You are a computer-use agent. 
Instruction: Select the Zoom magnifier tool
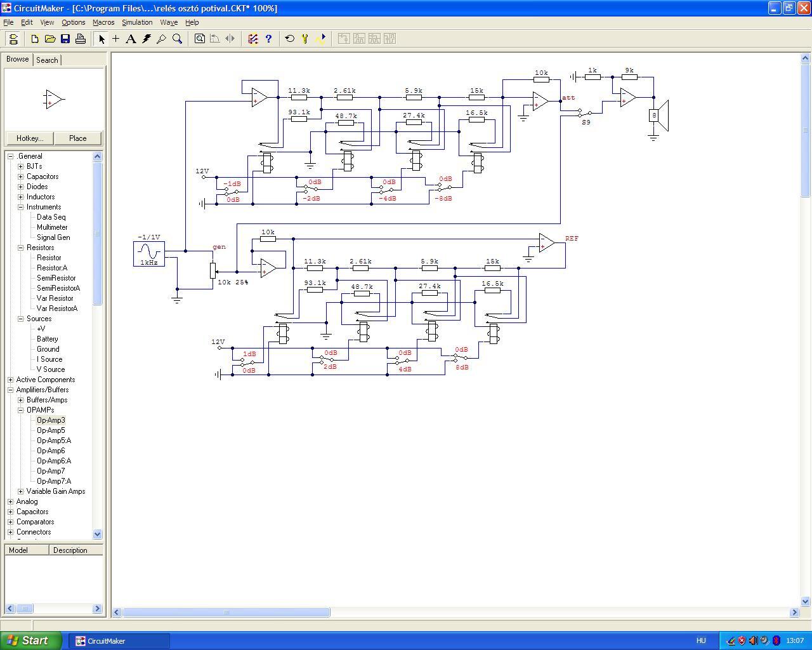point(178,39)
